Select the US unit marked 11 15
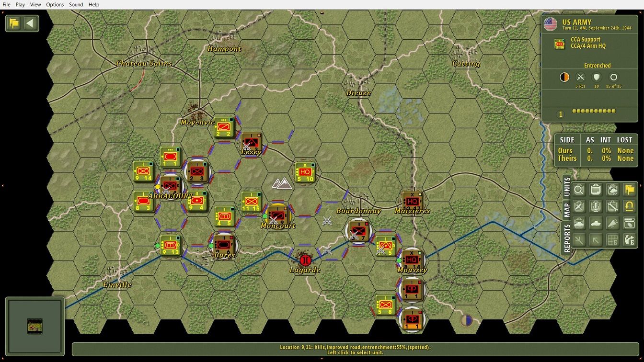644x362 pixels. (x=251, y=202)
